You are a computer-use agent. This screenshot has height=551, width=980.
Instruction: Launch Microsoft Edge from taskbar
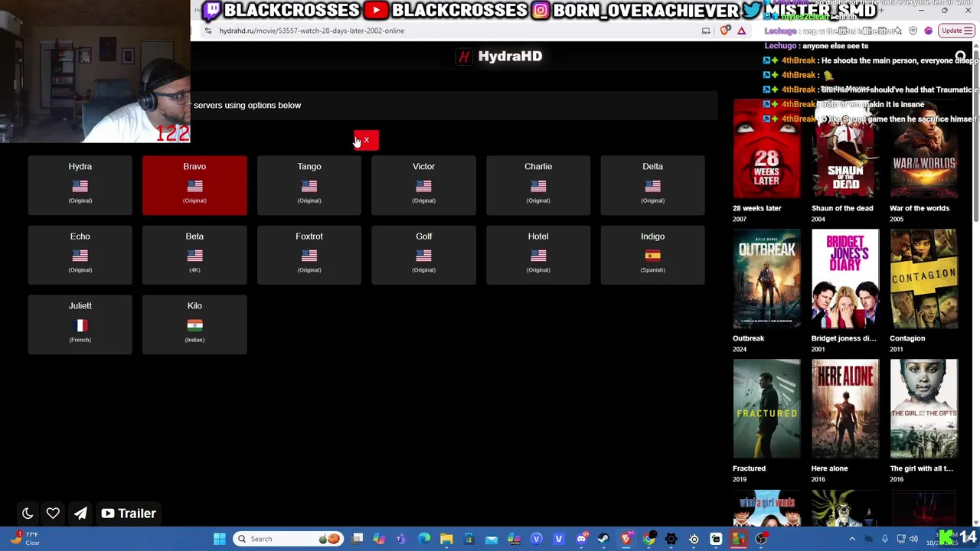423,539
